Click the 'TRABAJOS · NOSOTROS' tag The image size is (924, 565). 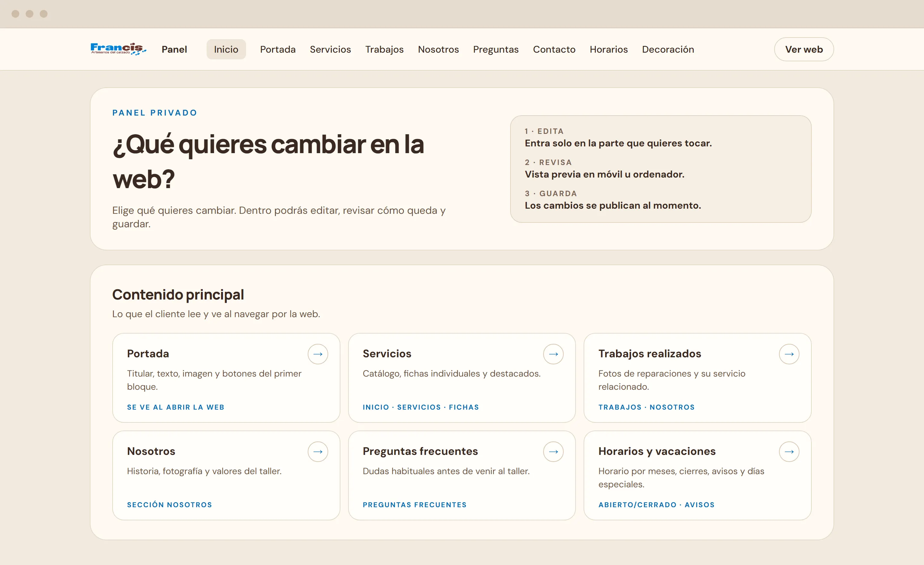click(x=646, y=407)
